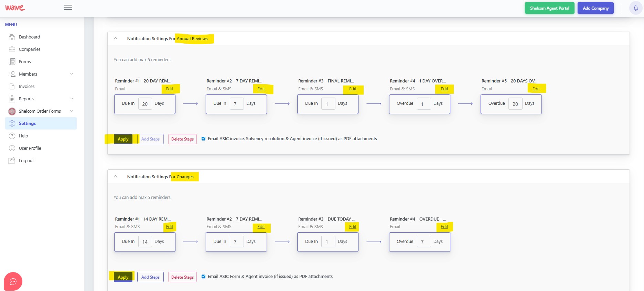
Task: Apply the Annual Reviews reminder settings
Action: pos(123,139)
